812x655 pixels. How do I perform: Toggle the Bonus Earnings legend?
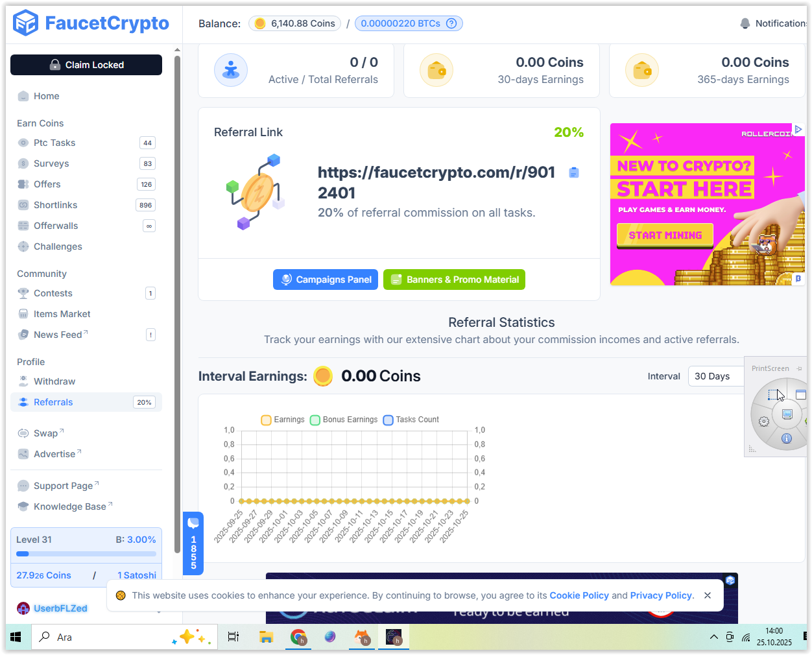[344, 420]
